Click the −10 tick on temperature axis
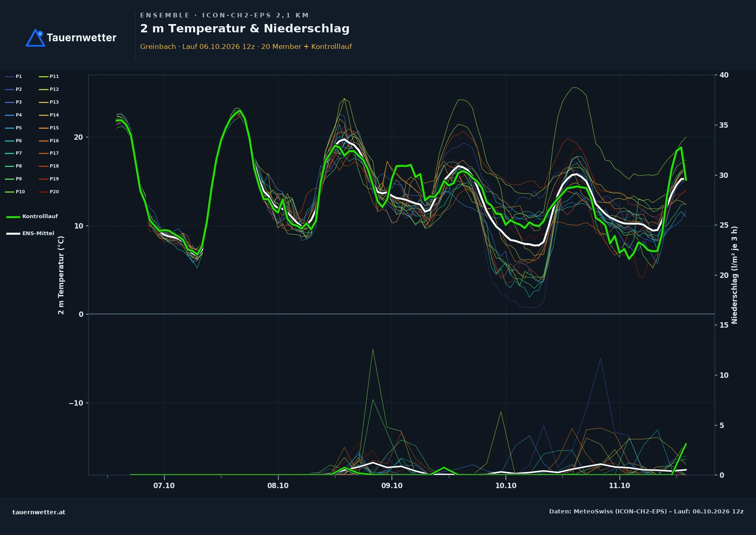This screenshot has width=756, height=535. [76, 403]
